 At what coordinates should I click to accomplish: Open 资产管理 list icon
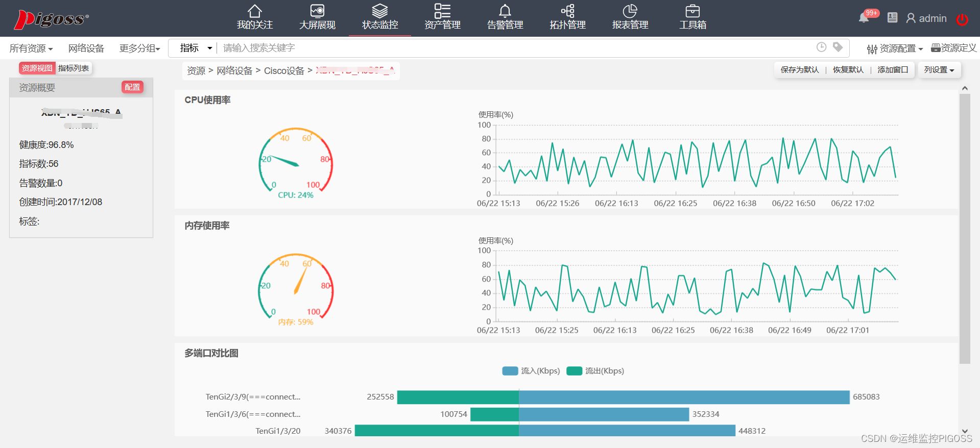(x=442, y=11)
